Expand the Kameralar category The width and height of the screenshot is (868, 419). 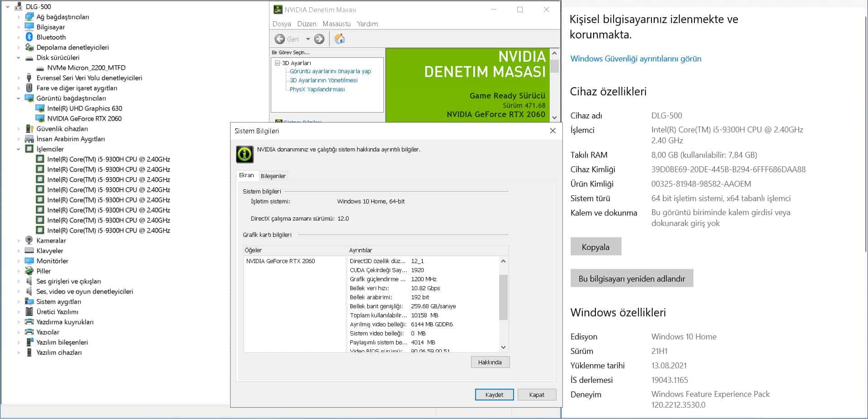(x=19, y=240)
